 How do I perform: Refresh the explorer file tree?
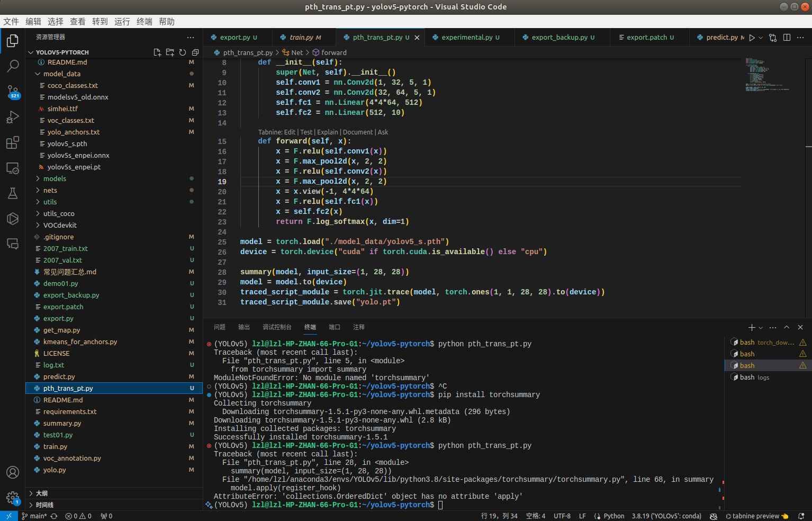click(183, 52)
